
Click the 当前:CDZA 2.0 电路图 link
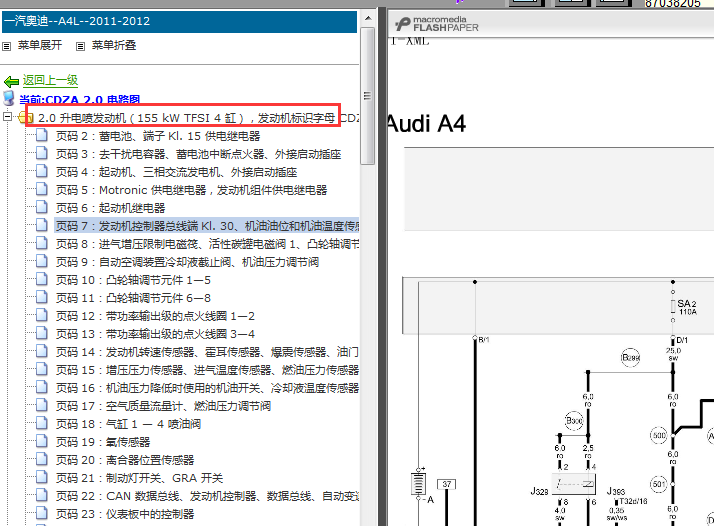tap(80, 99)
